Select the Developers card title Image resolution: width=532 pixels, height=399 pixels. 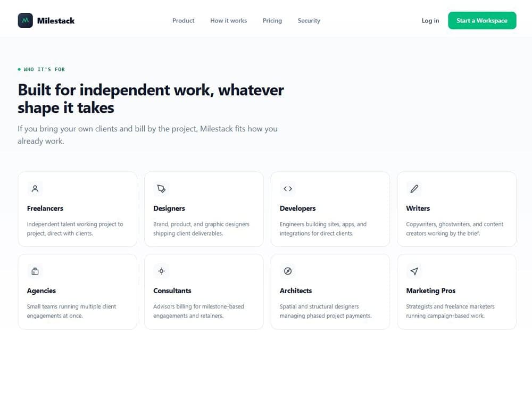click(x=297, y=209)
